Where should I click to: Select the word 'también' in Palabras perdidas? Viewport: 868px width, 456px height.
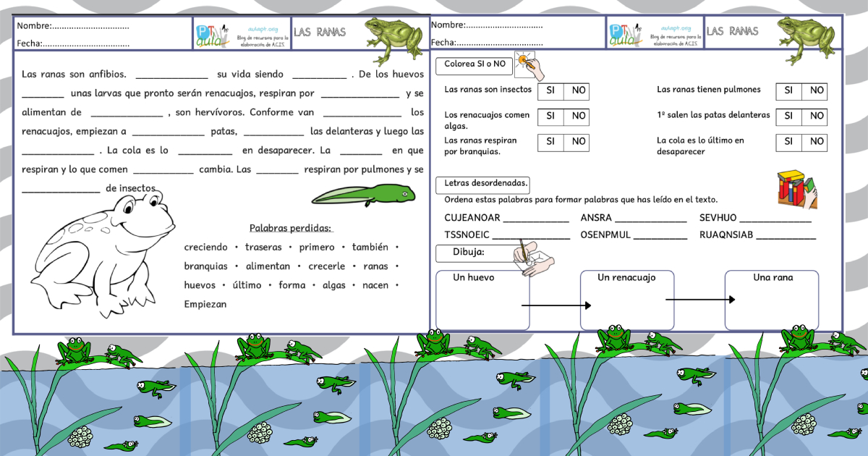[370, 248]
